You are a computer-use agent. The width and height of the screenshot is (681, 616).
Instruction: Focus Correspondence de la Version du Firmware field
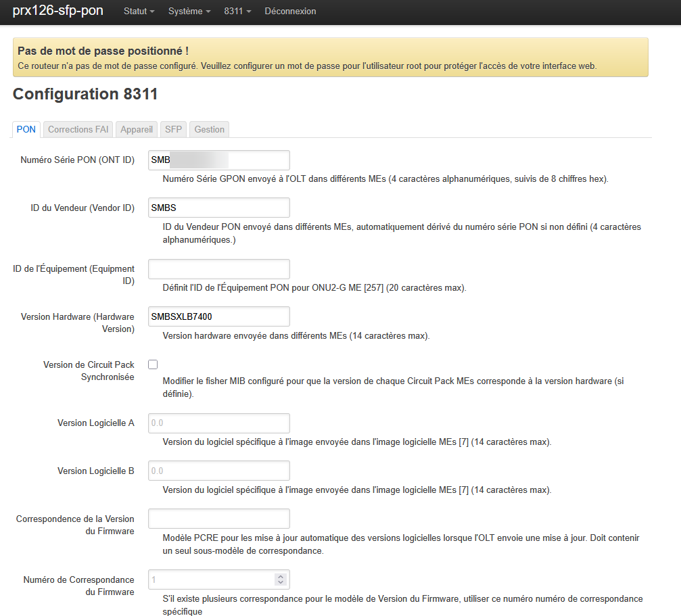point(218,519)
